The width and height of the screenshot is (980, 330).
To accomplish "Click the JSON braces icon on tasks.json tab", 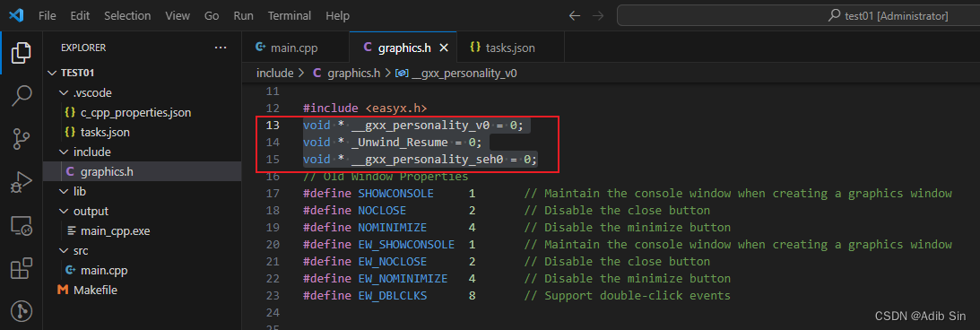I will [x=475, y=48].
